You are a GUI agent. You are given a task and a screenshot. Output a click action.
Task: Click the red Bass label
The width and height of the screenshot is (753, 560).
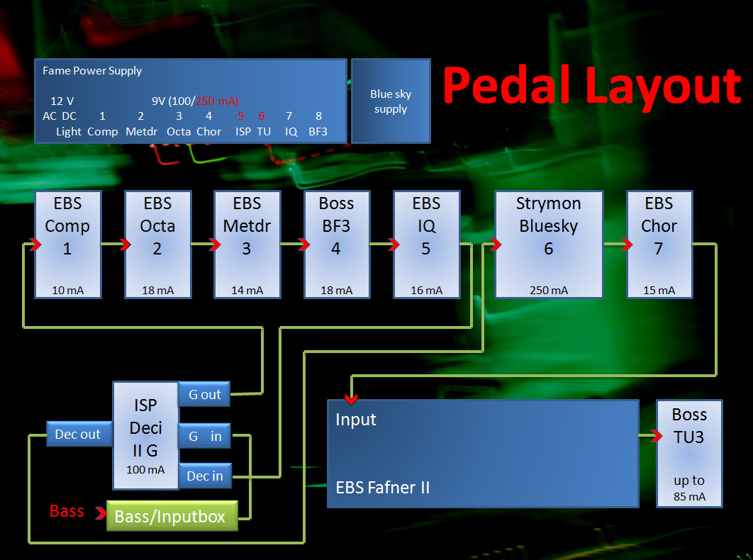click(67, 511)
